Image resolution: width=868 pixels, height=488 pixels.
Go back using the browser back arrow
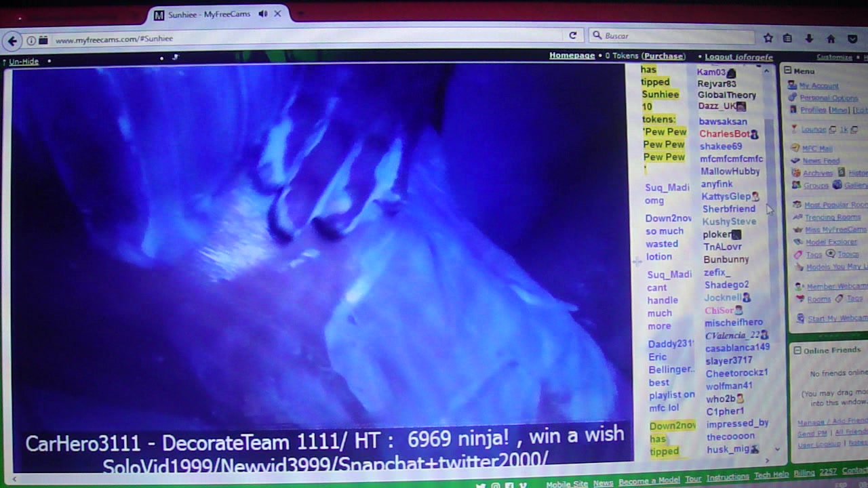(12, 41)
